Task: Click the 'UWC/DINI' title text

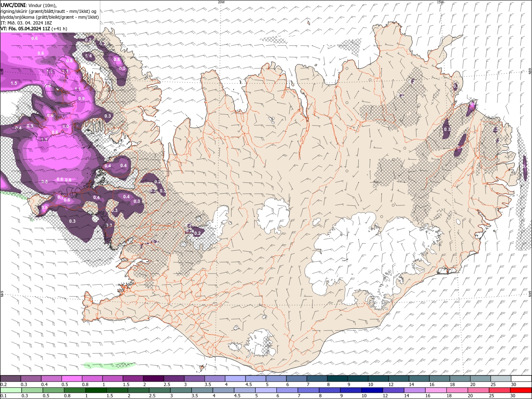Action: point(12,5)
